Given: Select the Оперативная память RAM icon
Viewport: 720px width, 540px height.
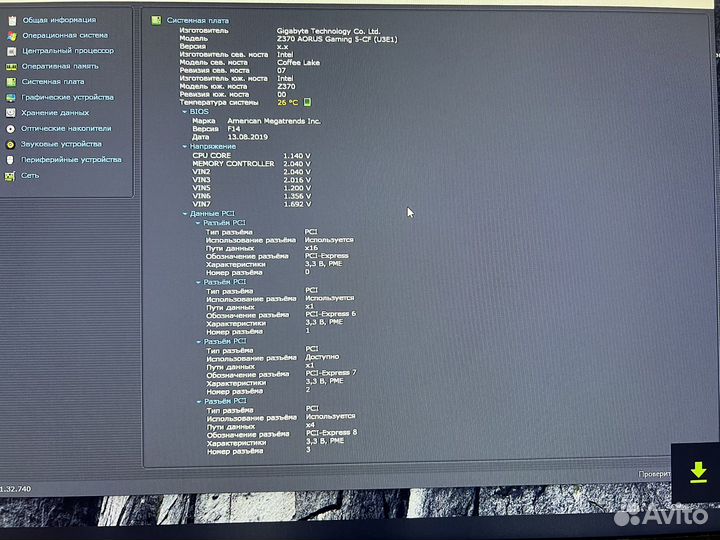Looking at the screenshot, I should pos(11,67).
